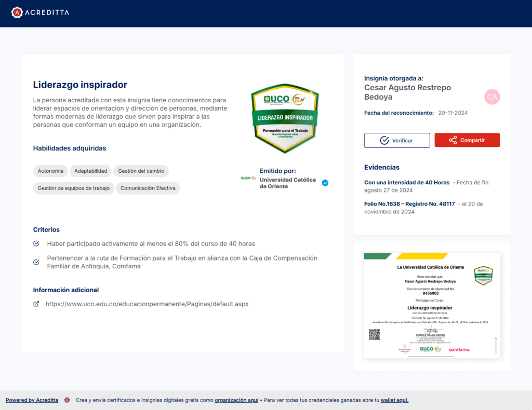Click the 'Insignia otorgada a:' label
532x410 pixels.
[x=394, y=78]
